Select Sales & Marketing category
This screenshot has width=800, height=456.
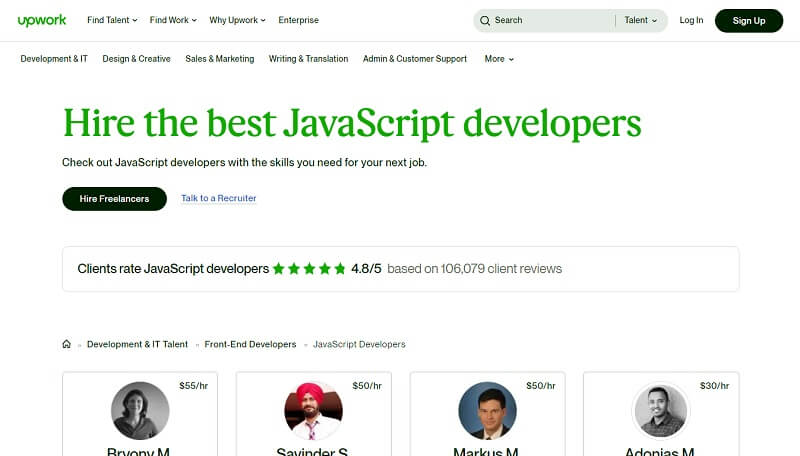pos(219,59)
